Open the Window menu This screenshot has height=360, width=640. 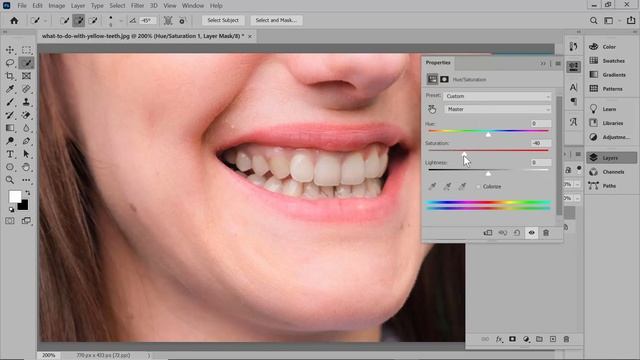click(193, 6)
